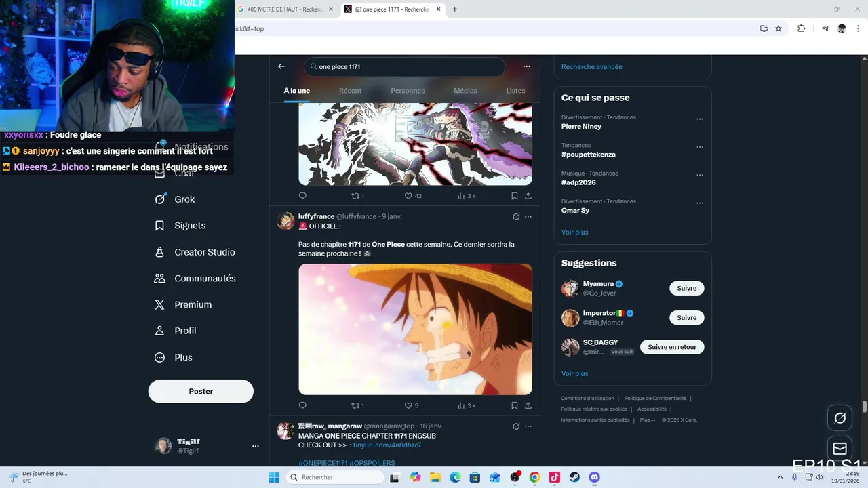Open Recherche avancée link

click(x=592, y=66)
